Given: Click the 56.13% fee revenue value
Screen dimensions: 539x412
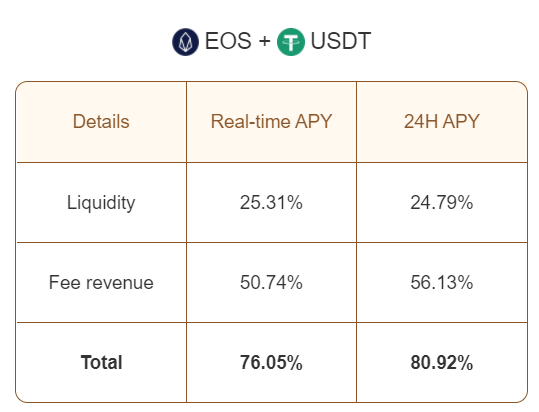Looking at the screenshot, I should pyautogui.click(x=442, y=282).
